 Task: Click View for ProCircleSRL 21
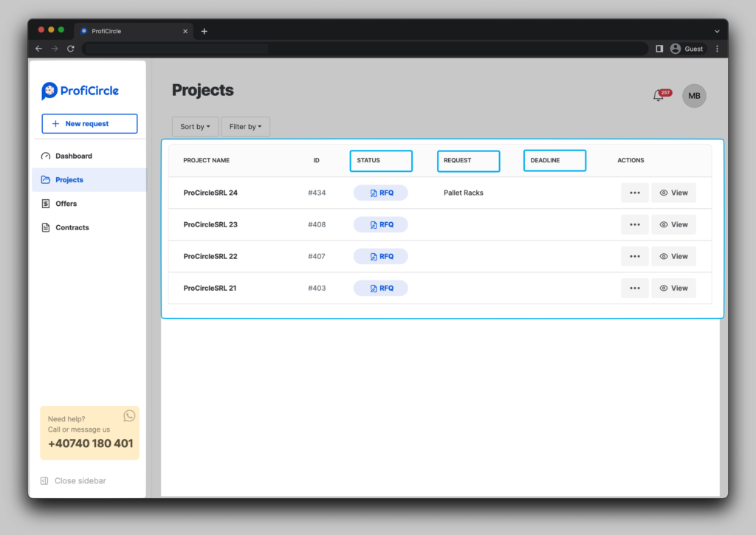(x=673, y=289)
